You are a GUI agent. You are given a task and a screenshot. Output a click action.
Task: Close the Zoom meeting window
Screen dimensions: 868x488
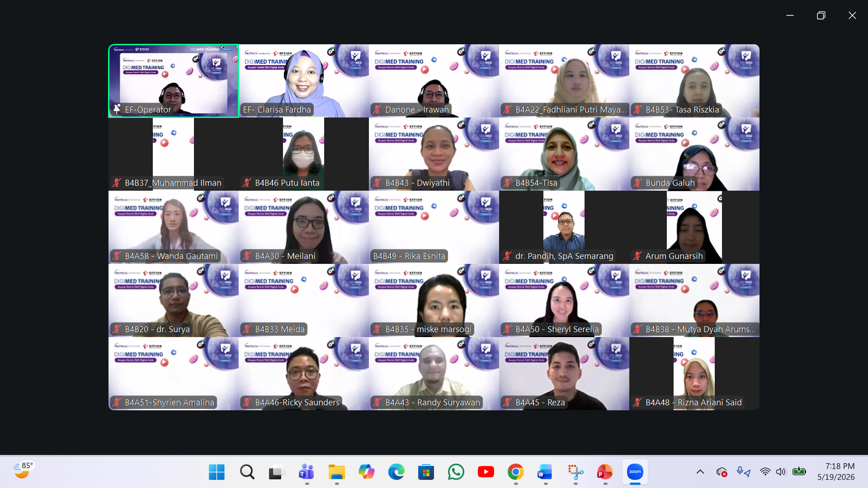[852, 15]
